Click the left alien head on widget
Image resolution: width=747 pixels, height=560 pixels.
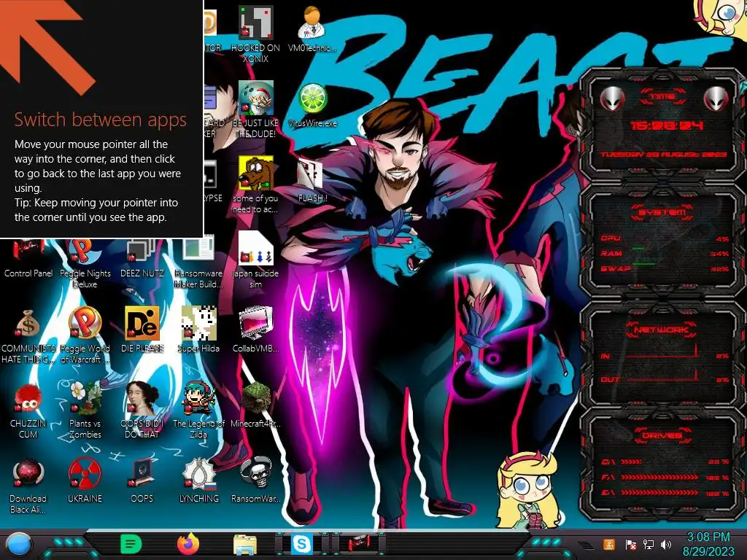point(612,99)
